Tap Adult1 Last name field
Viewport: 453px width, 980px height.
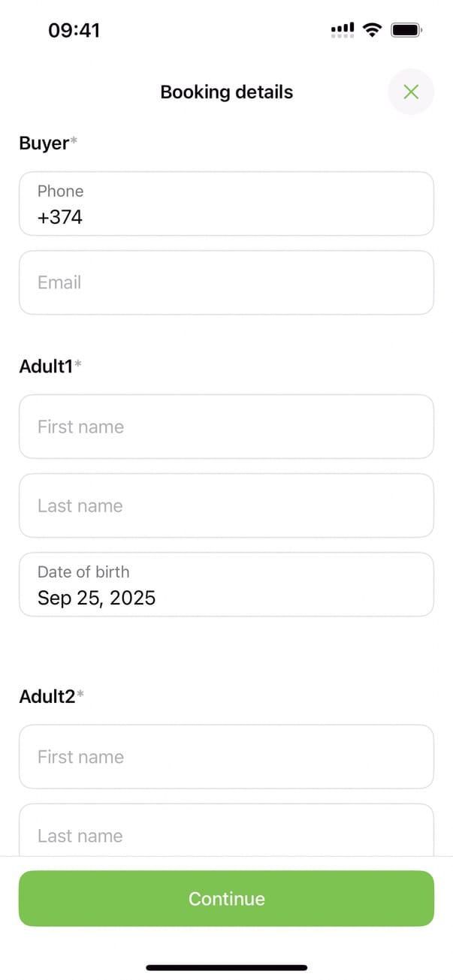226,505
